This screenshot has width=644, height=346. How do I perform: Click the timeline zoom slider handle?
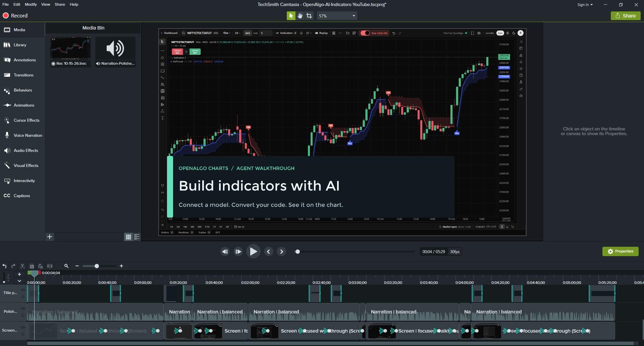tap(97, 266)
